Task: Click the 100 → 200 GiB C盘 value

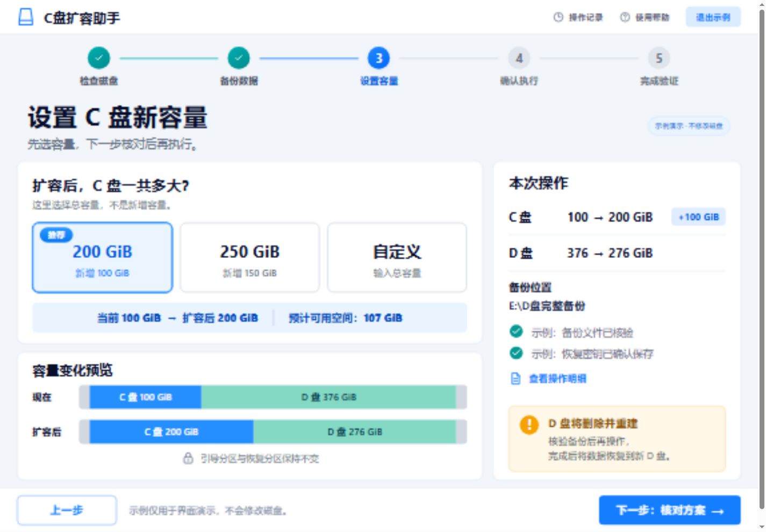Action: click(x=610, y=217)
